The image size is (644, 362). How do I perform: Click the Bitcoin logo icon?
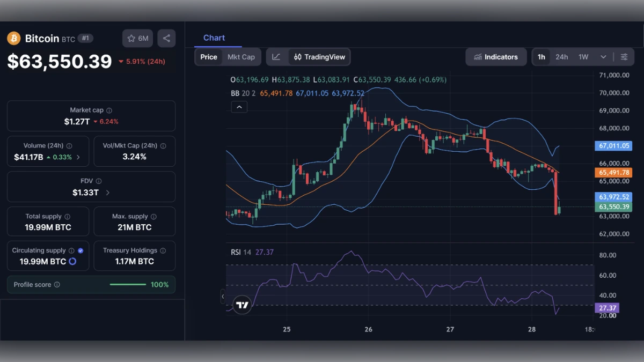pyautogui.click(x=13, y=38)
